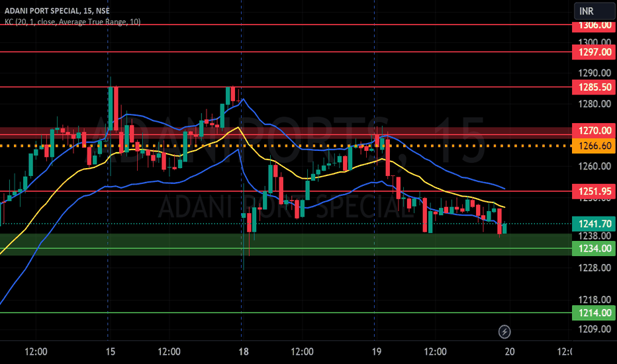
Task: Click the lightning bolt go-to-realtime icon
Action: 504,332
